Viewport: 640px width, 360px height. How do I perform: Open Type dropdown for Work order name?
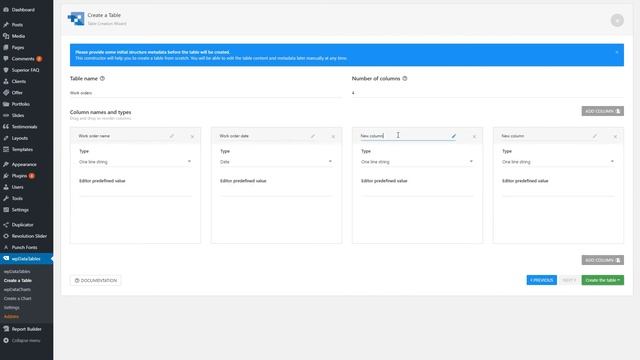click(x=135, y=162)
